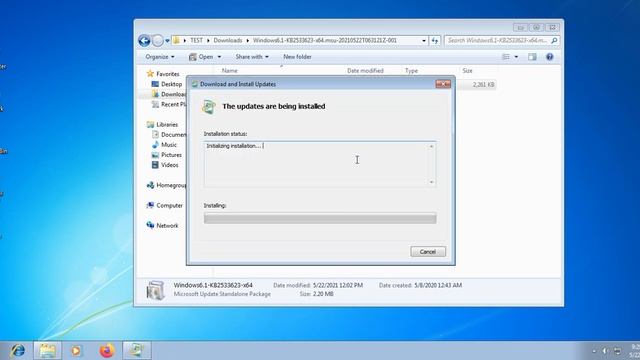Screen dimensions: 640x360
Task: Refresh the Explorer folder view
Action: coord(435,40)
